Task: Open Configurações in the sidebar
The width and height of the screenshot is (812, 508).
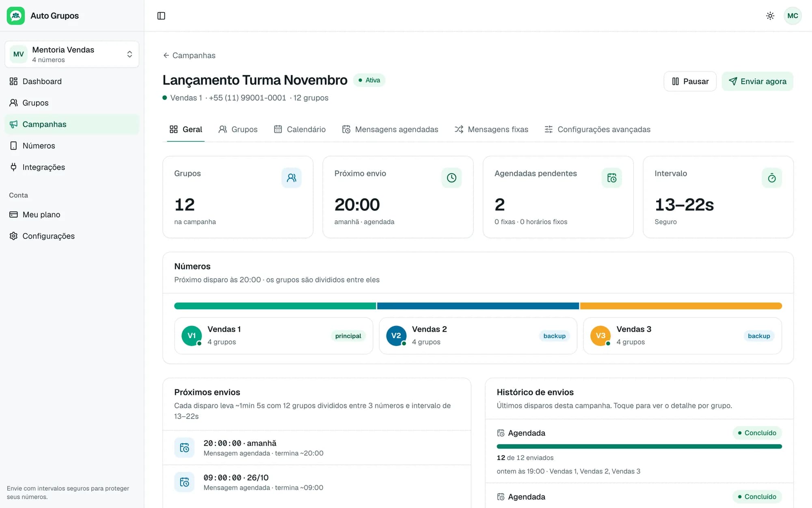Action: click(x=72, y=236)
